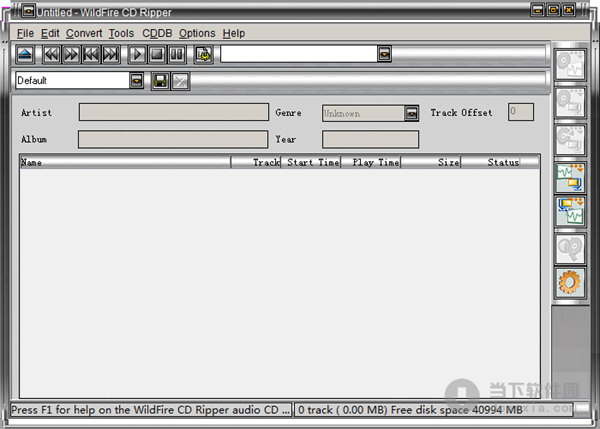Open the Edit menu

(50, 33)
